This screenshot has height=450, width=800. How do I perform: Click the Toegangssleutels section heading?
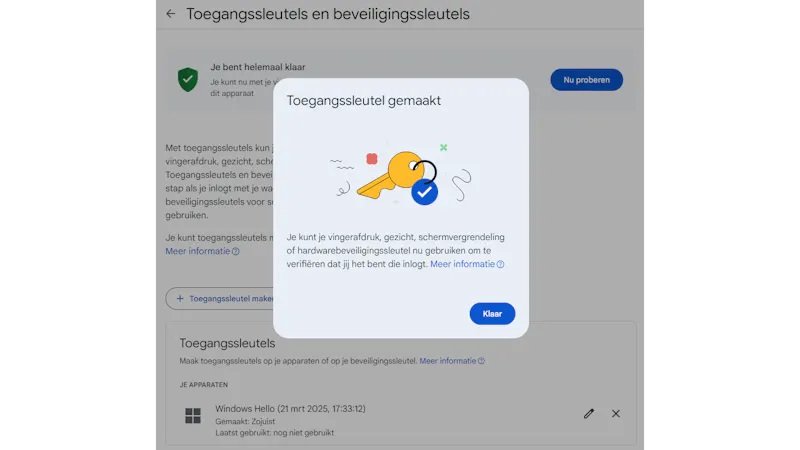tap(227, 343)
